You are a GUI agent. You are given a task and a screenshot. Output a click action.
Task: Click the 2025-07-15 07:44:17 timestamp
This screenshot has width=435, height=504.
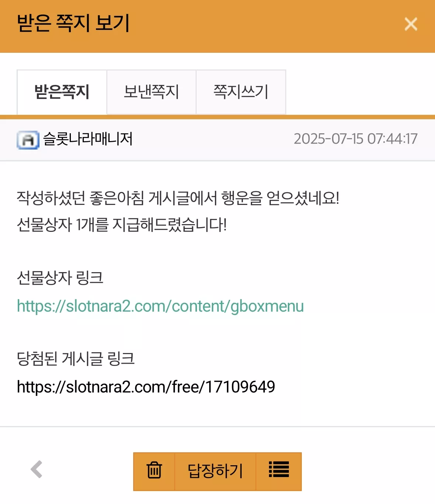click(x=356, y=139)
